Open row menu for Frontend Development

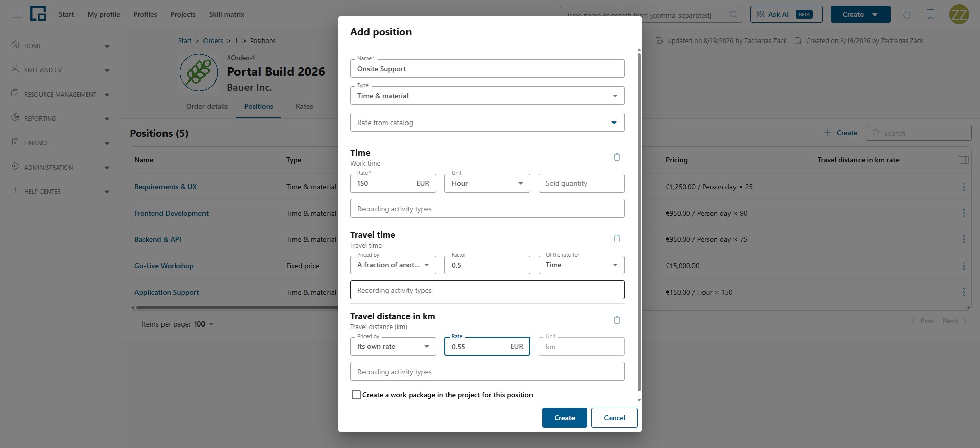pos(963,213)
